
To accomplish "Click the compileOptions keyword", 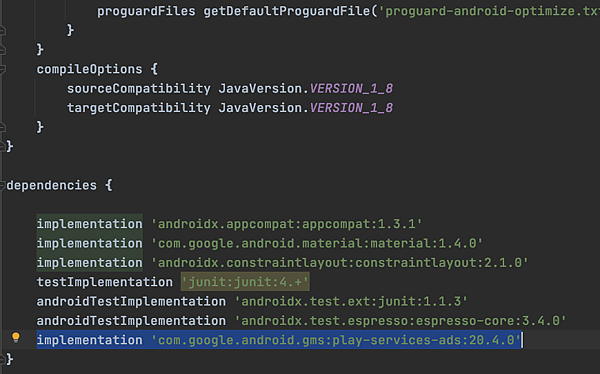I will point(89,69).
